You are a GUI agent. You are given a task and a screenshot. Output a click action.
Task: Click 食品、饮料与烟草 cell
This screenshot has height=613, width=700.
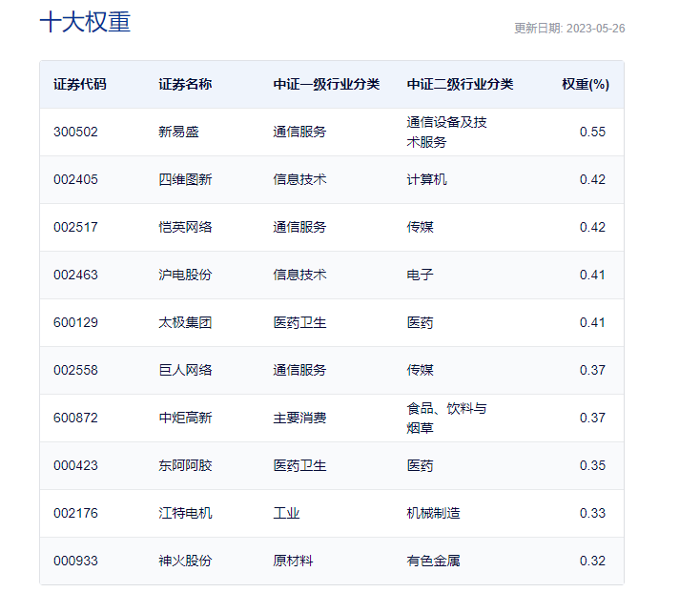coord(447,418)
